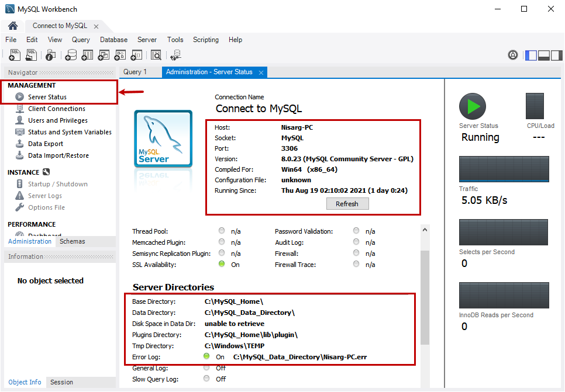Screen dimensions: 565x392
Task: Click the Data Import/Restore icon
Action: [x=20, y=155]
